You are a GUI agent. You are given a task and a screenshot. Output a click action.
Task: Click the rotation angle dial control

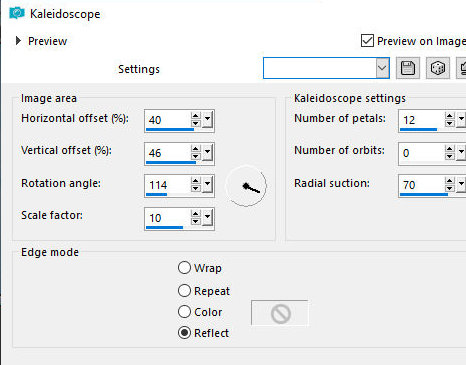click(246, 186)
